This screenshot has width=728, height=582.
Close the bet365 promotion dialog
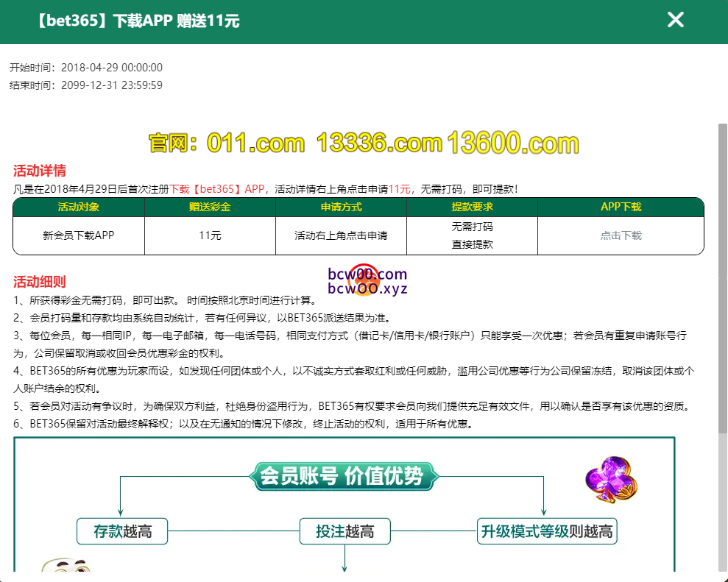[x=675, y=20]
